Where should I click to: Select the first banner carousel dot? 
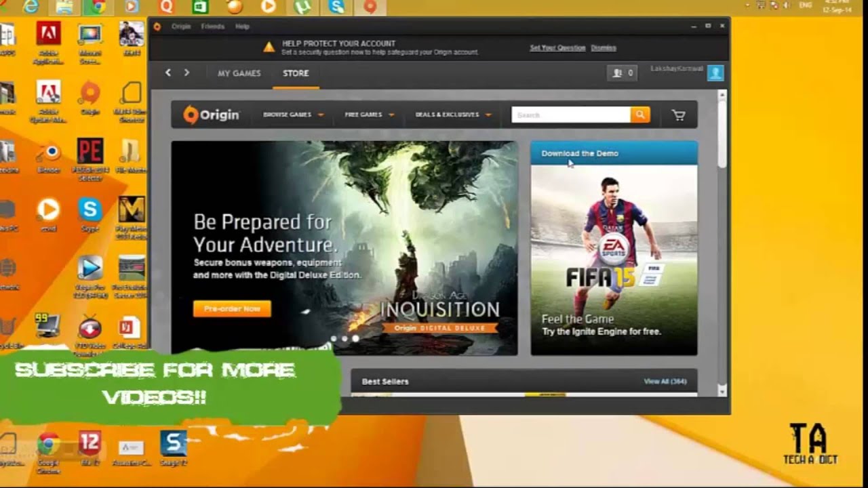point(333,338)
